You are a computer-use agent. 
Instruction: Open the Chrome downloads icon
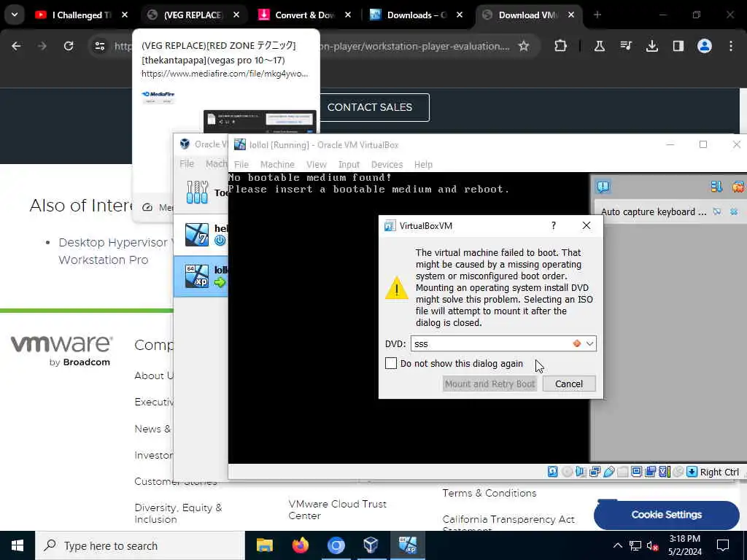point(651,46)
